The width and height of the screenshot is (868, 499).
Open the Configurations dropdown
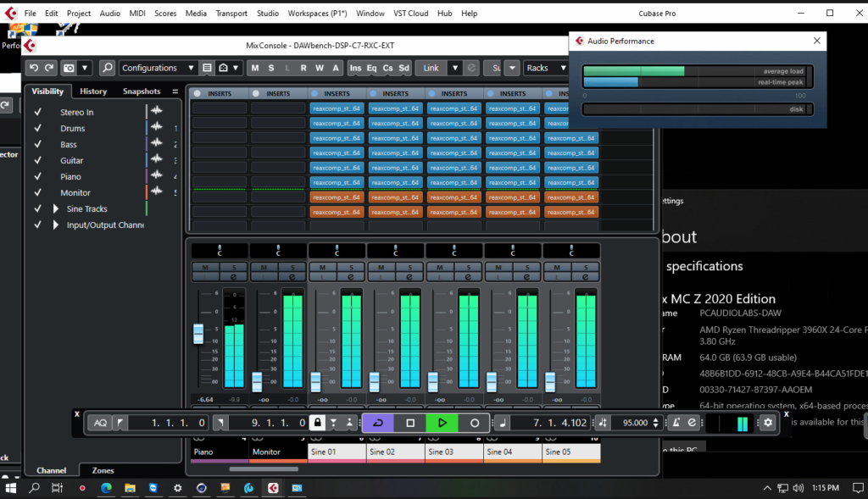(158, 68)
